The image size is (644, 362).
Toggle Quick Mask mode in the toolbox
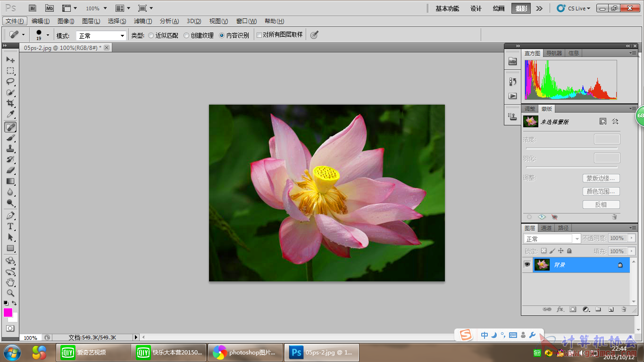pos(10,328)
